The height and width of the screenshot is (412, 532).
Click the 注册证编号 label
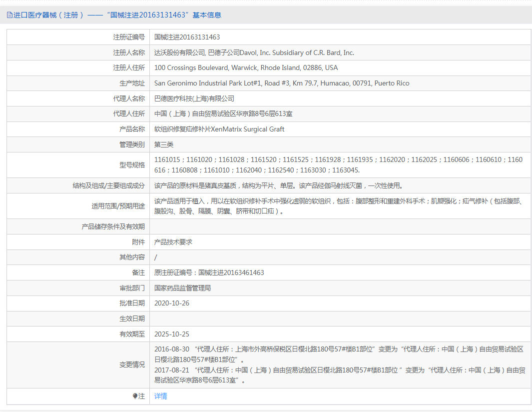[x=129, y=37]
